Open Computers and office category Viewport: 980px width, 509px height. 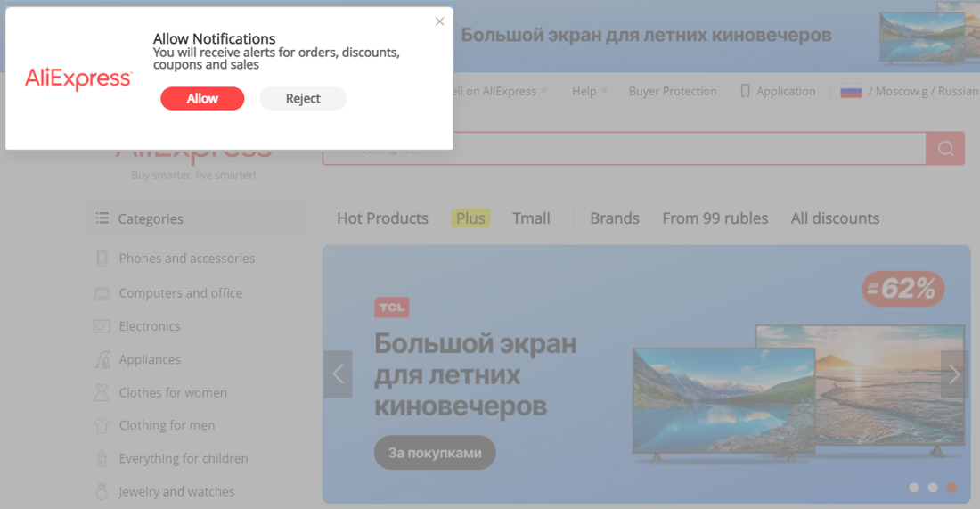[x=181, y=293]
